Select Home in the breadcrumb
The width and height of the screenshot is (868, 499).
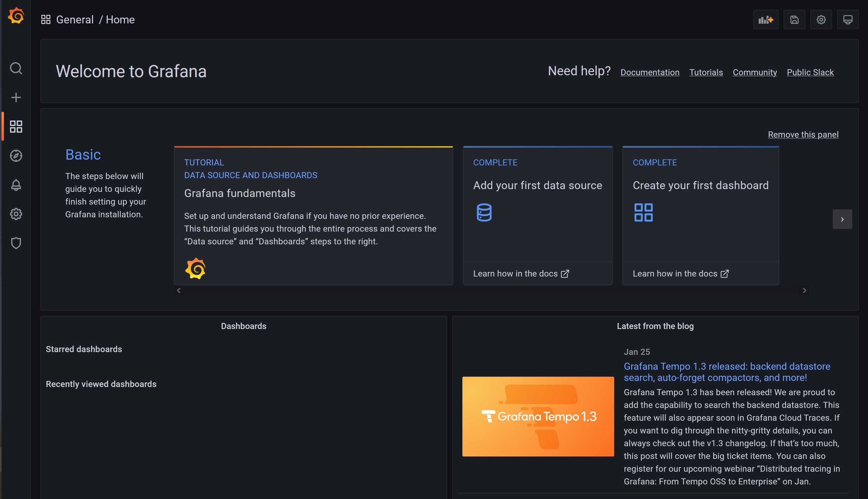pyautogui.click(x=120, y=19)
